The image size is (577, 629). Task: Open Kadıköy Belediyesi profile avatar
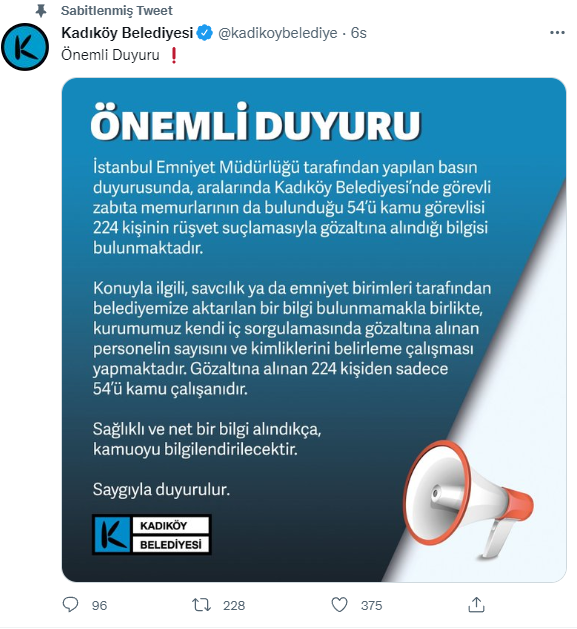tap(25, 47)
